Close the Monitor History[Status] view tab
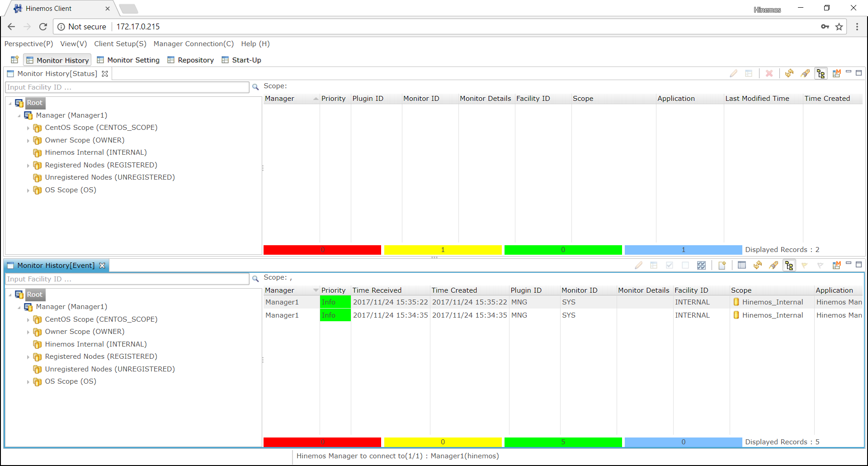 pyautogui.click(x=105, y=74)
